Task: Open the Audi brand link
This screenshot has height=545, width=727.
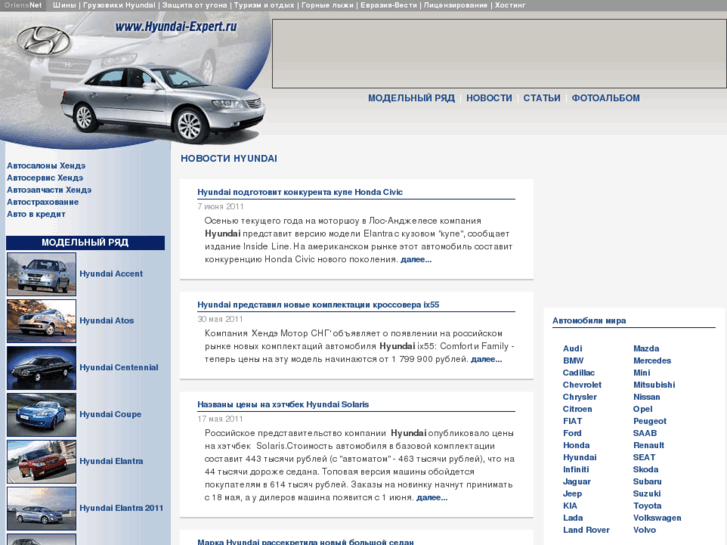Action: (573, 348)
